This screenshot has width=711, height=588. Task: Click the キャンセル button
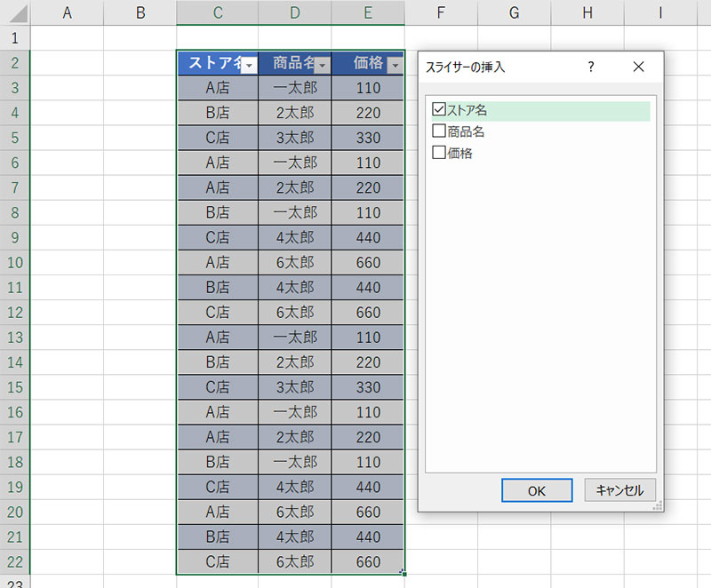coord(619,490)
